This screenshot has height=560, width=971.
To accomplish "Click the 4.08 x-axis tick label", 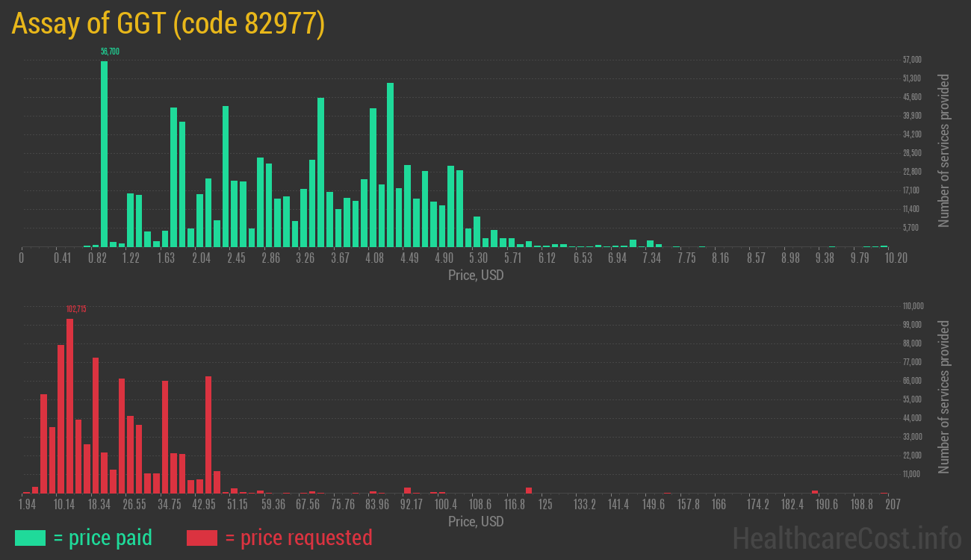I will pyautogui.click(x=374, y=258).
